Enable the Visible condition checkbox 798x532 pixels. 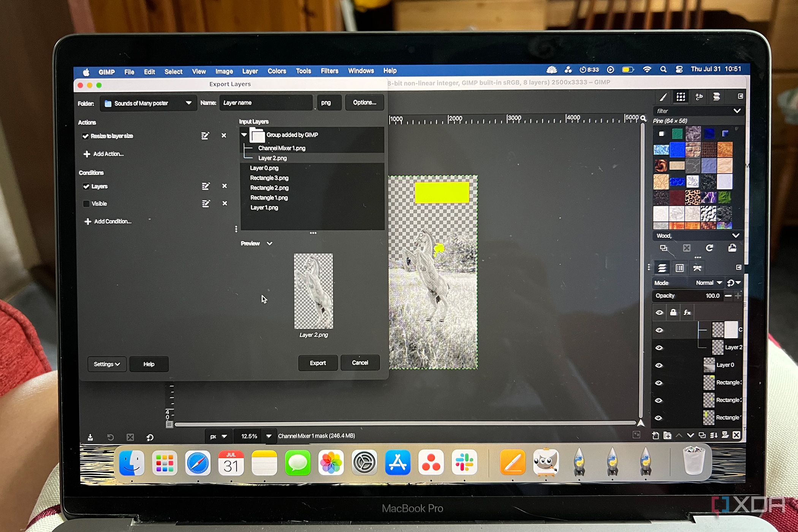[x=86, y=204]
